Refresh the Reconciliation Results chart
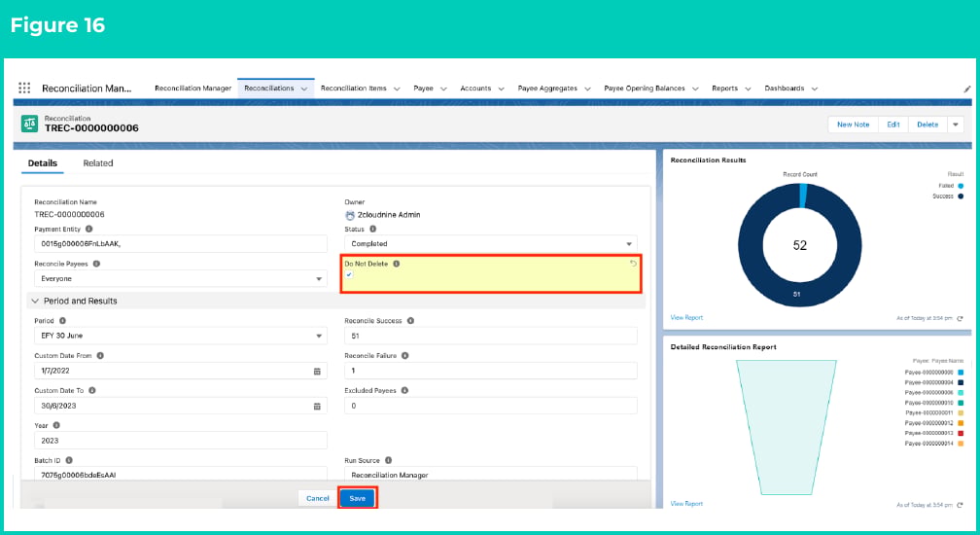 point(960,319)
